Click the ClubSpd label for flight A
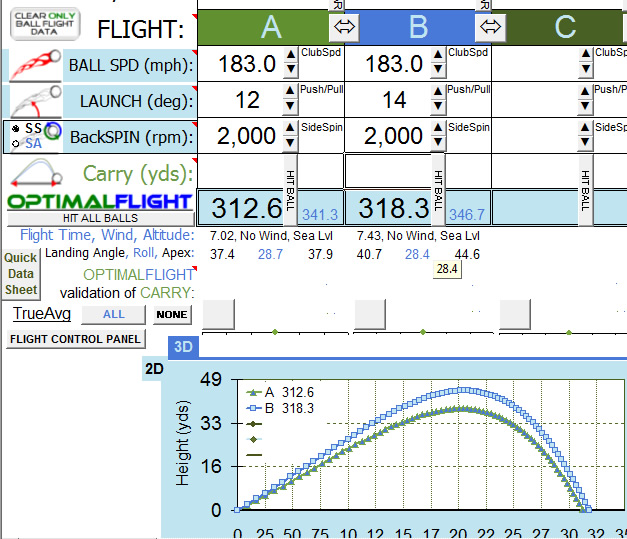The height and width of the screenshot is (539, 627). pos(321,52)
